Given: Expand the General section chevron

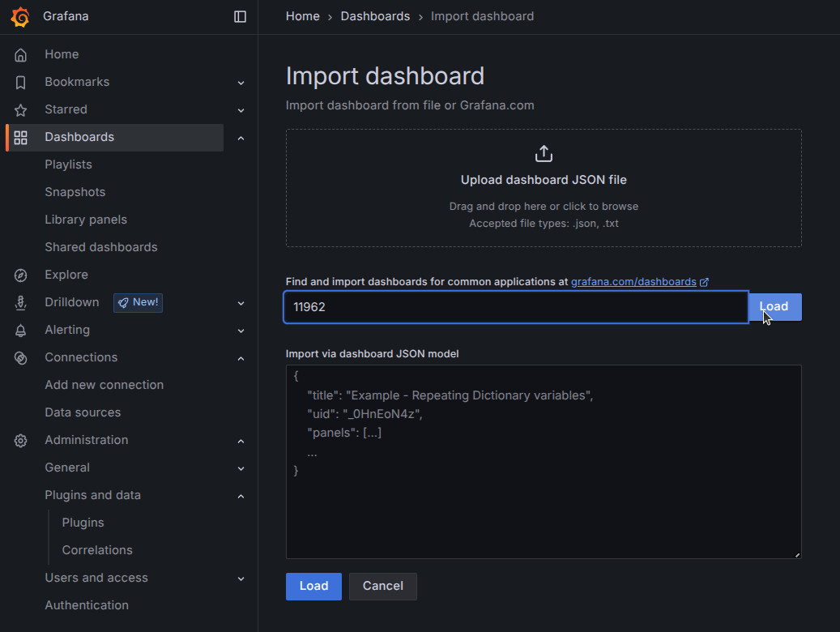Looking at the screenshot, I should (241, 468).
